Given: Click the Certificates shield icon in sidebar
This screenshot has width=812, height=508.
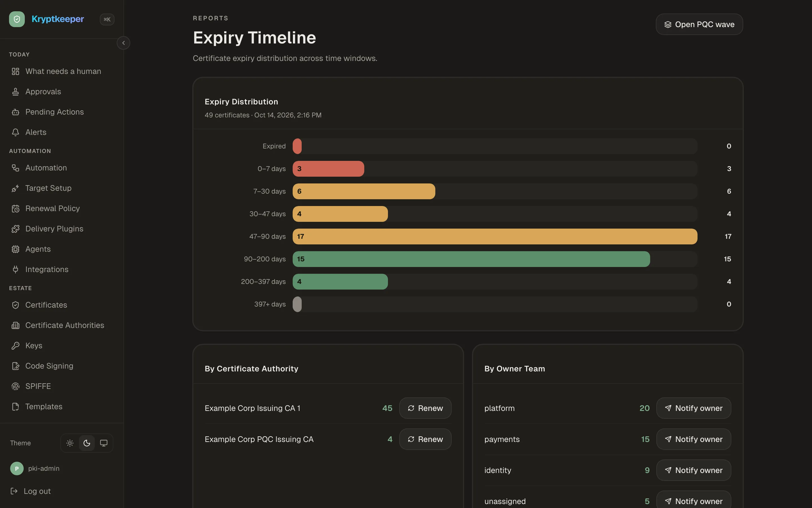Looking at the screenshot, I should (16, 305).
